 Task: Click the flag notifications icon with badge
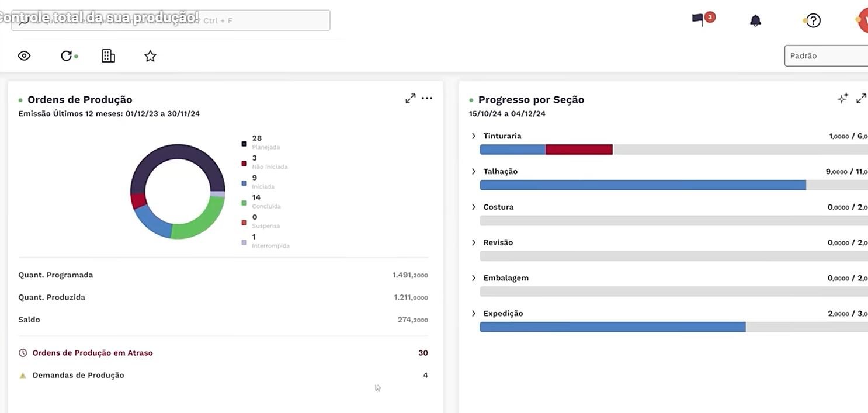(699, 20)
